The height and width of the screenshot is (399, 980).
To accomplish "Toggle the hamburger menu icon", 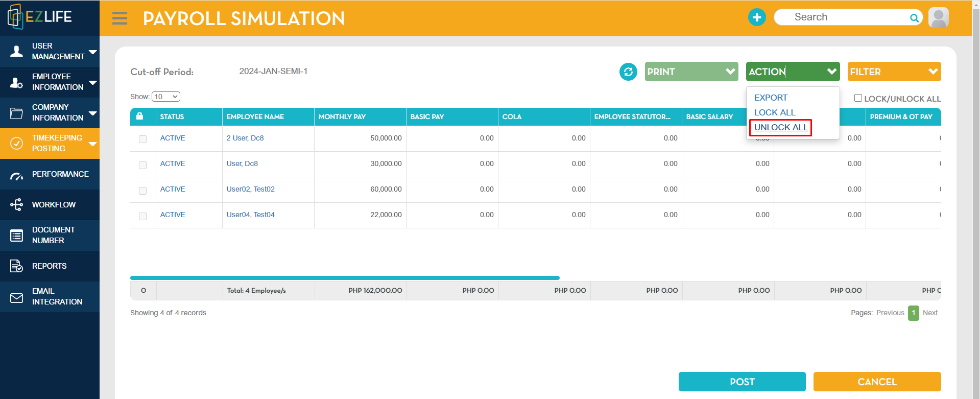I will [119, 18].
